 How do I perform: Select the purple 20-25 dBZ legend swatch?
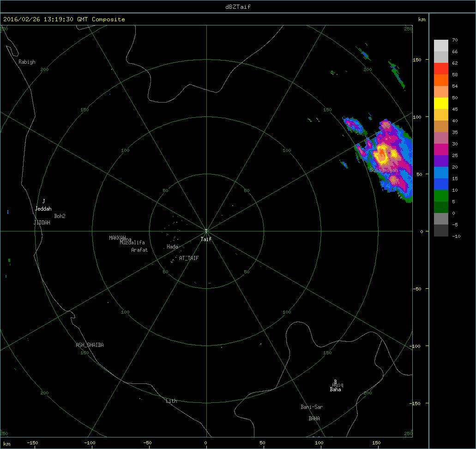point(441,161)
